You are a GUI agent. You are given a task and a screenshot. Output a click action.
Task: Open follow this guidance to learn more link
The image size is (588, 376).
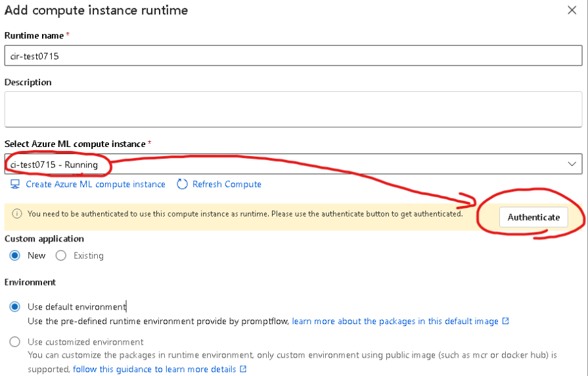(x=154, y=369)
